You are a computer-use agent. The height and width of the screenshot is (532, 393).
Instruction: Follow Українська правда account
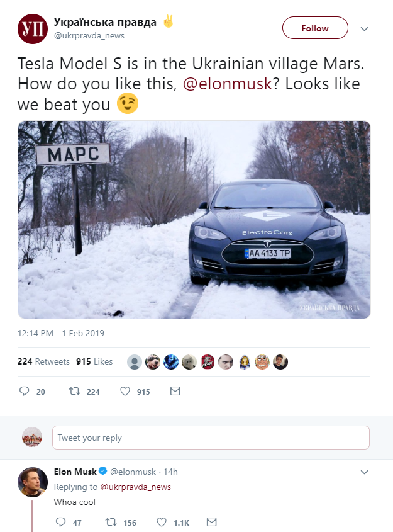coord(315,28)
